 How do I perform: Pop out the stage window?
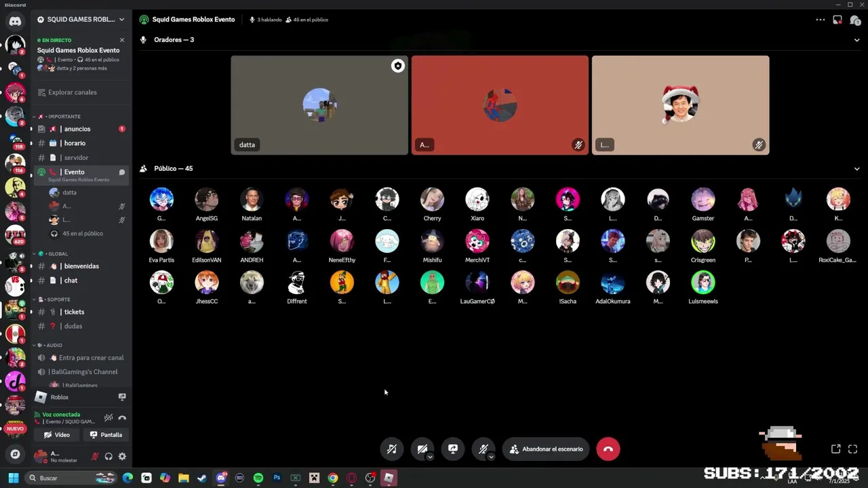point(835,449)
